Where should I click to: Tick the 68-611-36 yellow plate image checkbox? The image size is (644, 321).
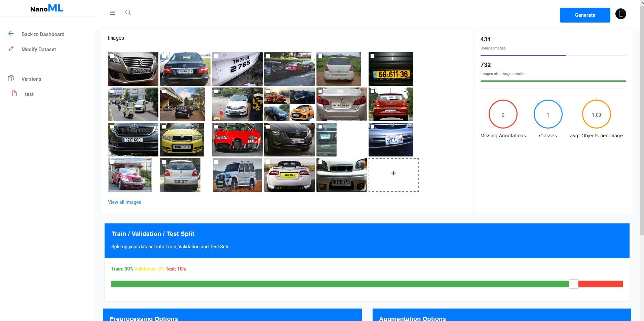[372, 56]
